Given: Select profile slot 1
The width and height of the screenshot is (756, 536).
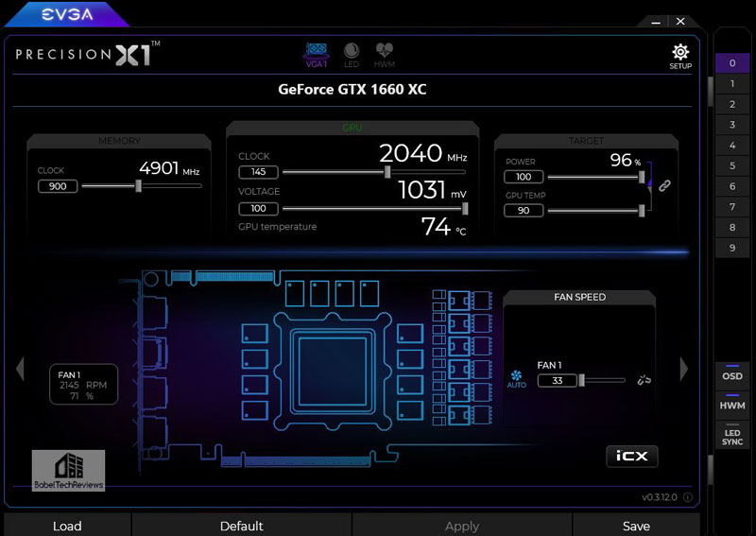Looking at the screenshot, I should (731, 83).
